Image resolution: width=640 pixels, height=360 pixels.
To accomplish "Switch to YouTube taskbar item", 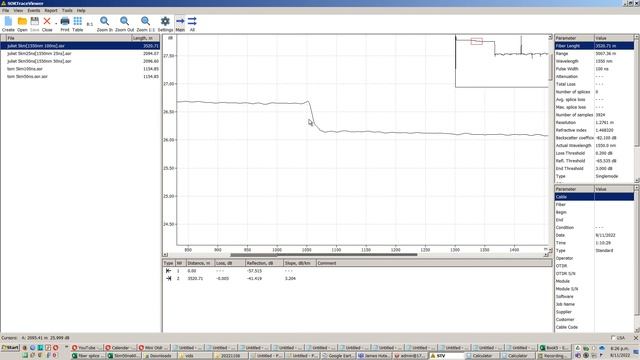I will pyautogui.click(x=86, y=348).
